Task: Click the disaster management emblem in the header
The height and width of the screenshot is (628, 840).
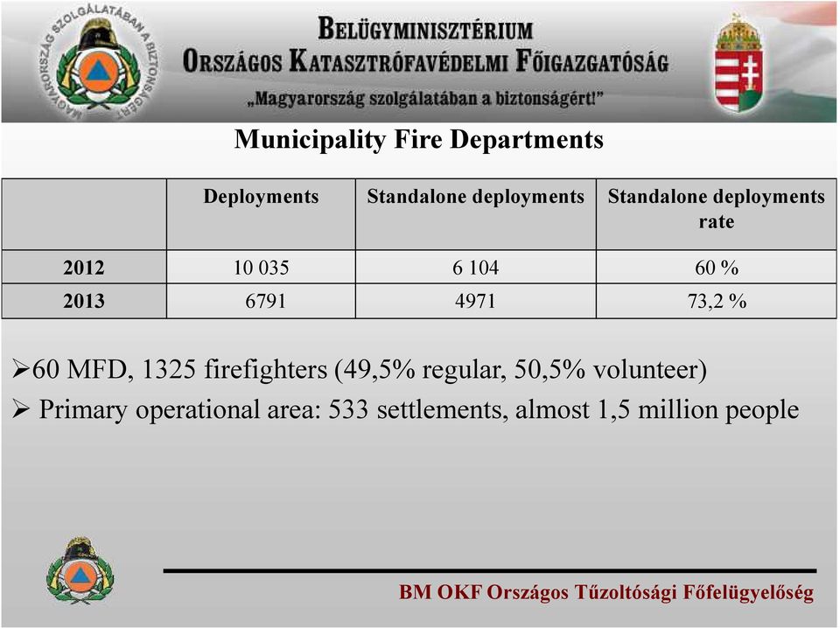Action: point(99,64)
